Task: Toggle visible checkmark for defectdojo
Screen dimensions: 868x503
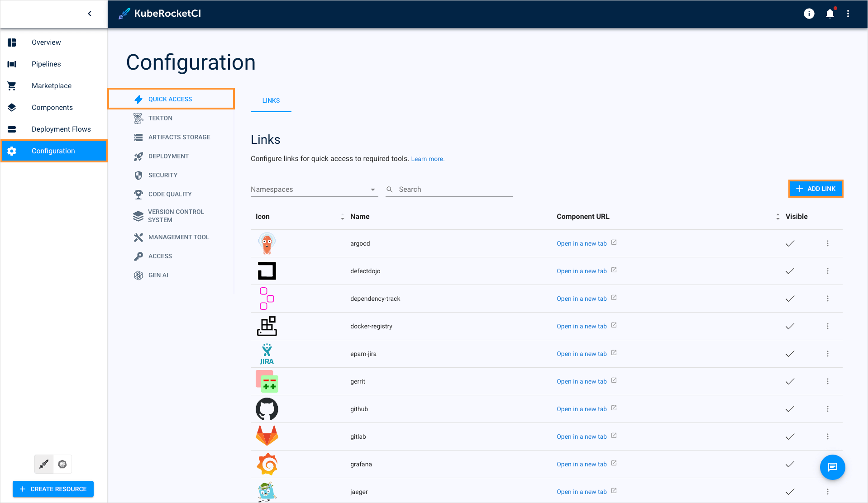Action: point(790,271)
